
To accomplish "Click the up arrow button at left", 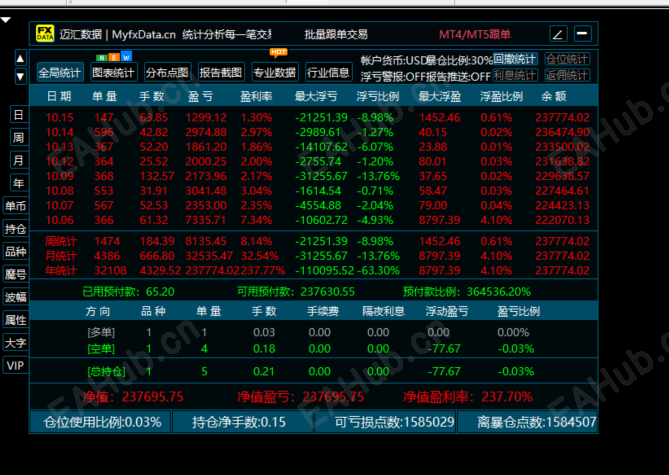I will tap(20, 58).
